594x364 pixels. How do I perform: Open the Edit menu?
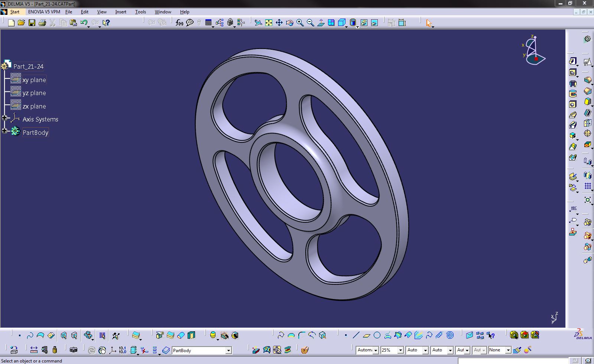coord(85,12)
